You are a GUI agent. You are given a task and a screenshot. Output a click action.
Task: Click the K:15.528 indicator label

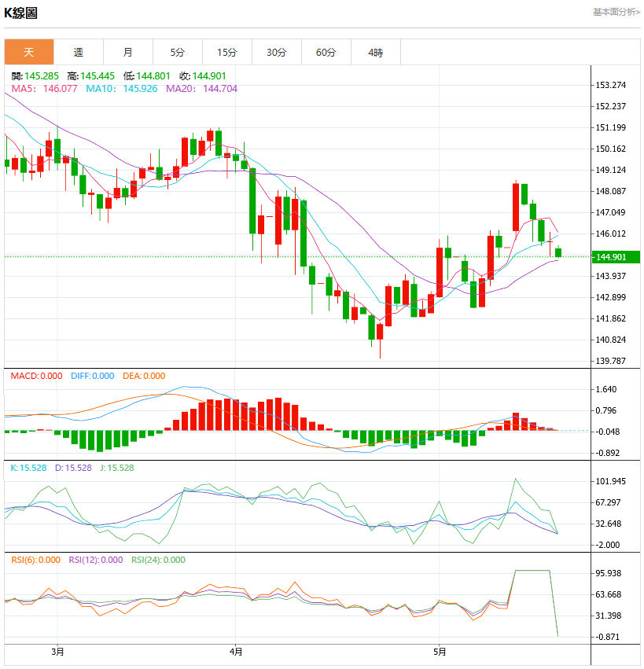click(28, 468)
